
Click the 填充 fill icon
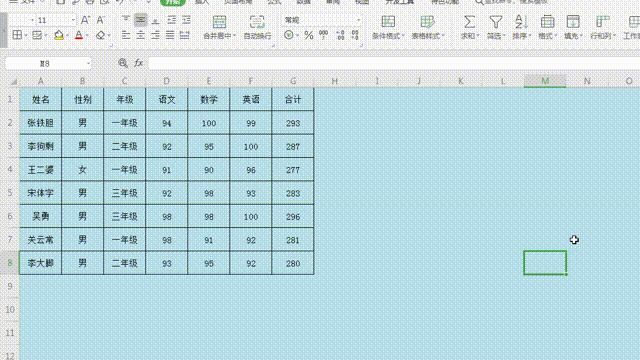(573, 22)
